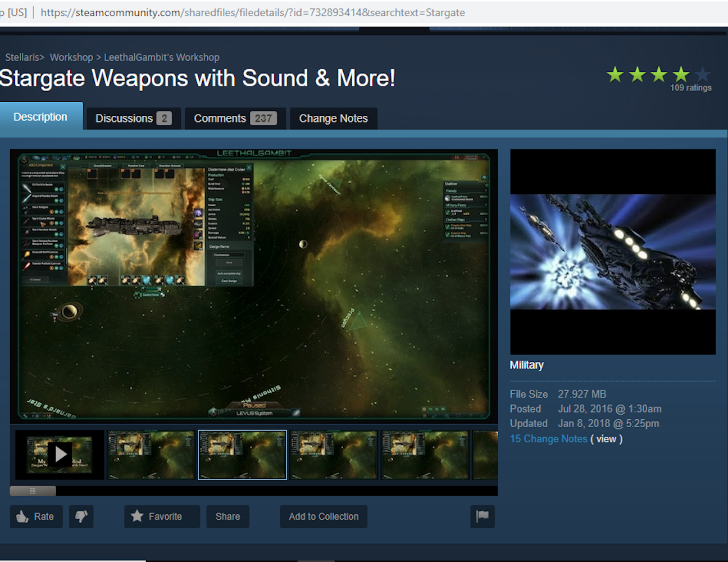Go to Stellaris breadcrumb link

coord(22,57)
